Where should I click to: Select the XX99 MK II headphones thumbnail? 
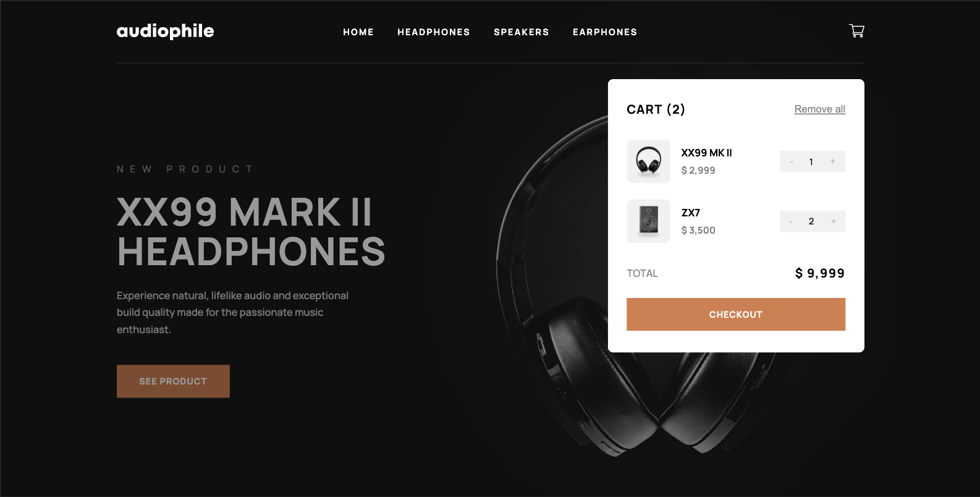coord(648,161)
